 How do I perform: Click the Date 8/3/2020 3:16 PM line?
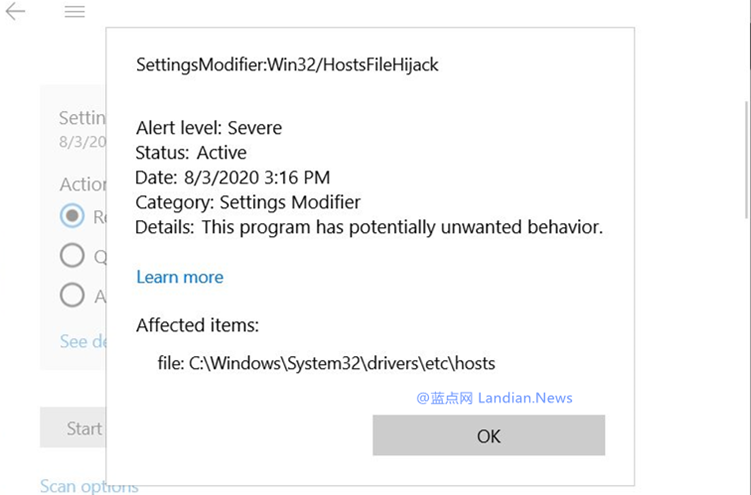tap(232, 178)
